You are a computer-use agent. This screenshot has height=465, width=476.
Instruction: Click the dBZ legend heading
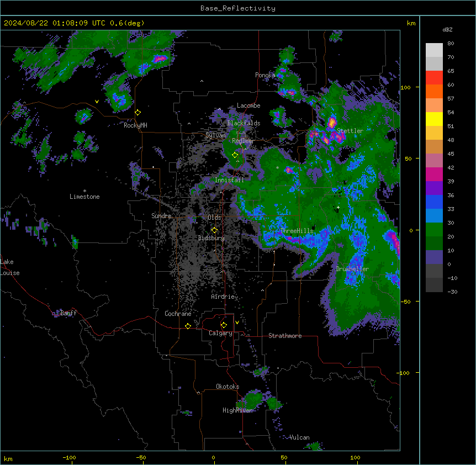[447, 30]
